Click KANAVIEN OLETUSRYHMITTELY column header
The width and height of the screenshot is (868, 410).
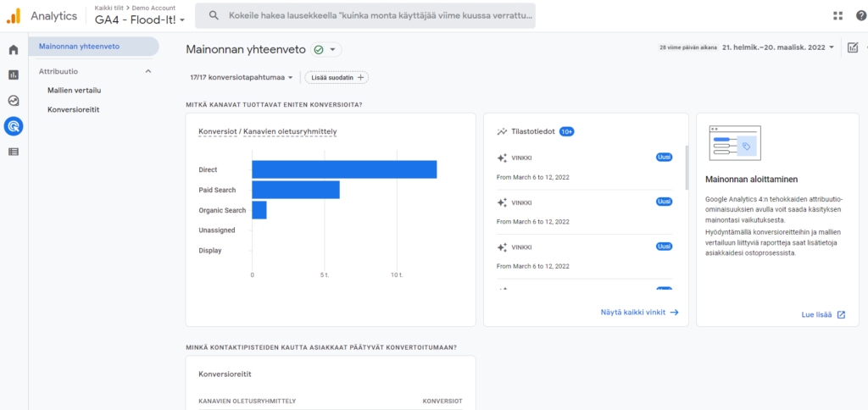[247, 402]
